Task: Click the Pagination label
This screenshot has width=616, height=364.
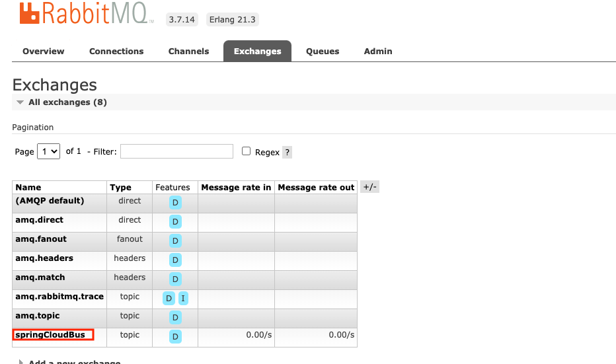Action: tap(32, 127)
